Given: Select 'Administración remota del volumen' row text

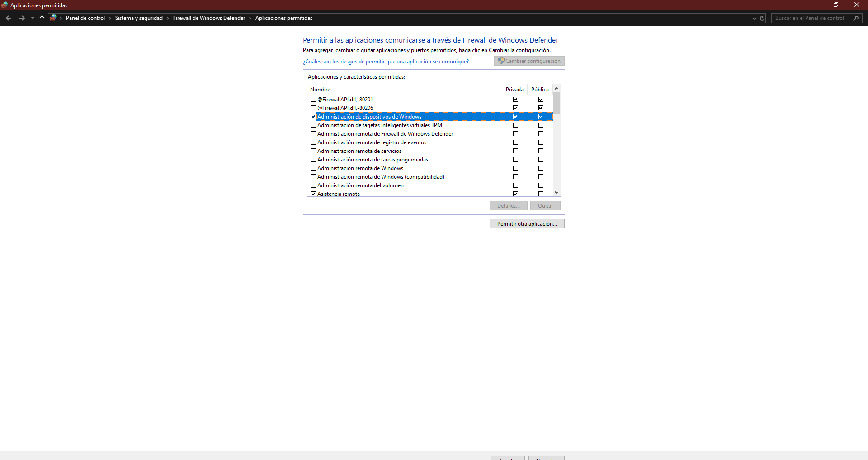Looking at the screenshot, I should pos(360,185).
